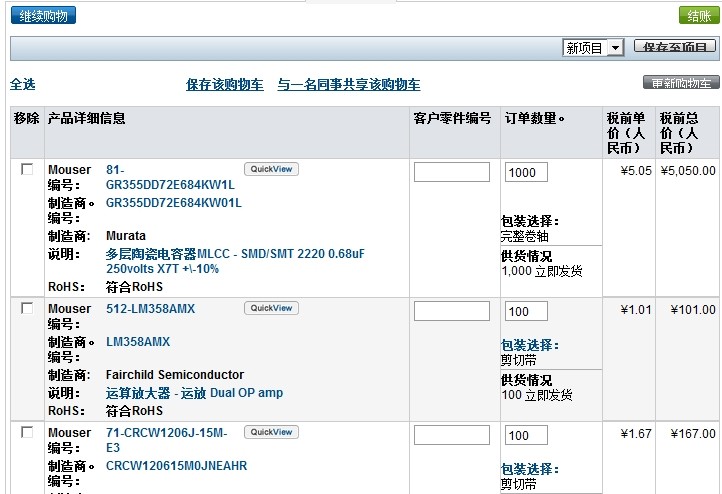Click customer part number field for LM358AMX row

452,311
